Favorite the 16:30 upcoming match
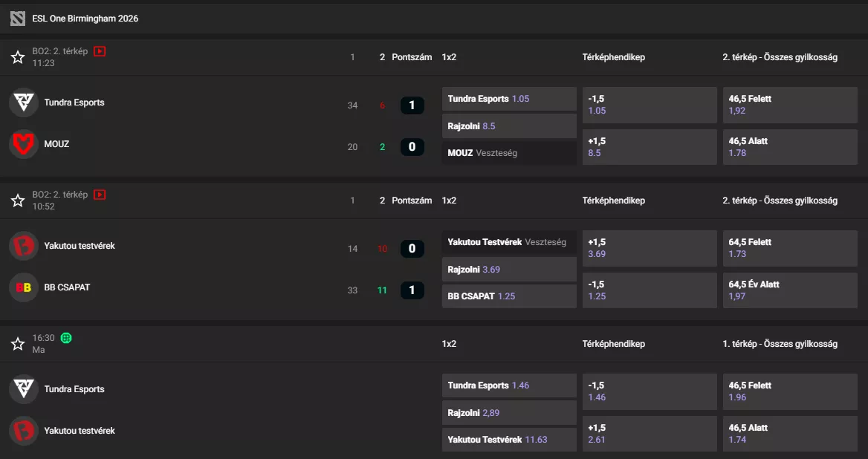Image resolution: width=868 pixels, height=459 pixels. pos(17,343)
